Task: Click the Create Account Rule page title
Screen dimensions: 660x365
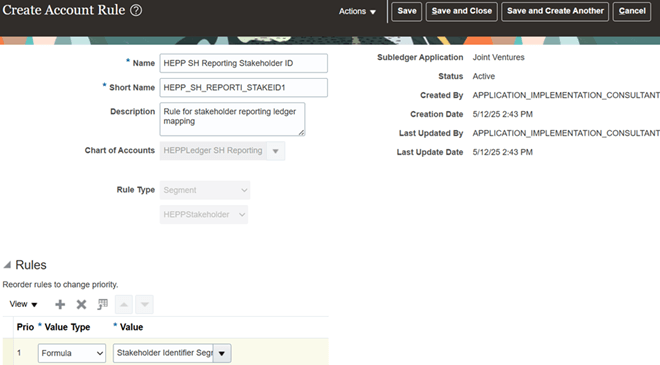Action: click(x=64, y=10)
